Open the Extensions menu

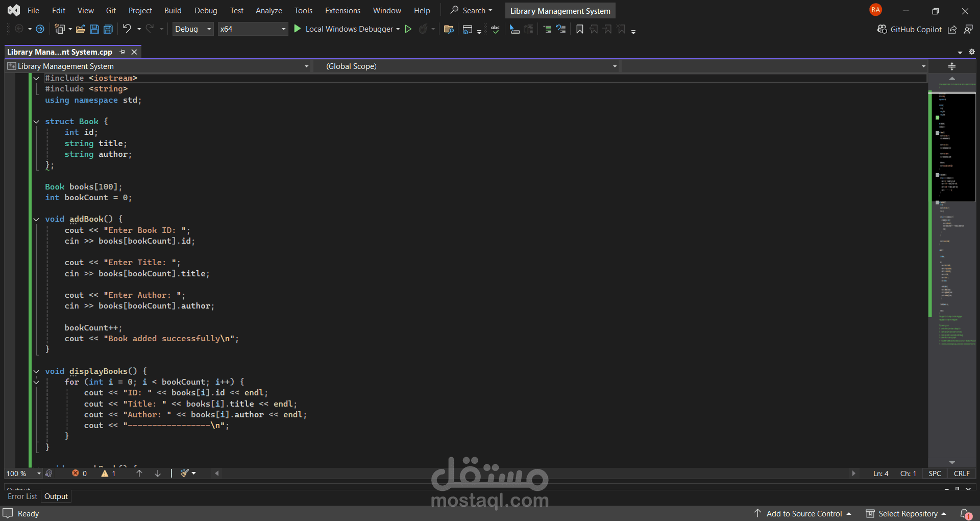(x=342, y=10)
